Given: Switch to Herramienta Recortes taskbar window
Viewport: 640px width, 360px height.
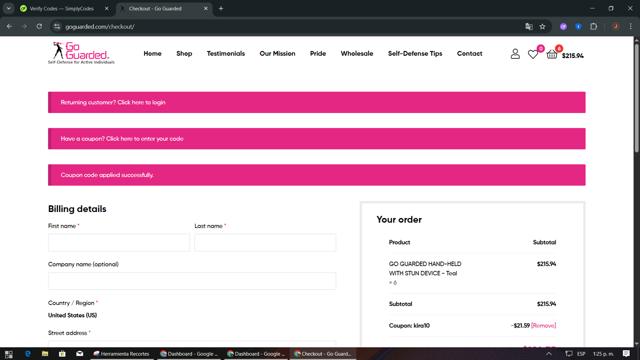Looking at the screenshot, I should (122, 354).
